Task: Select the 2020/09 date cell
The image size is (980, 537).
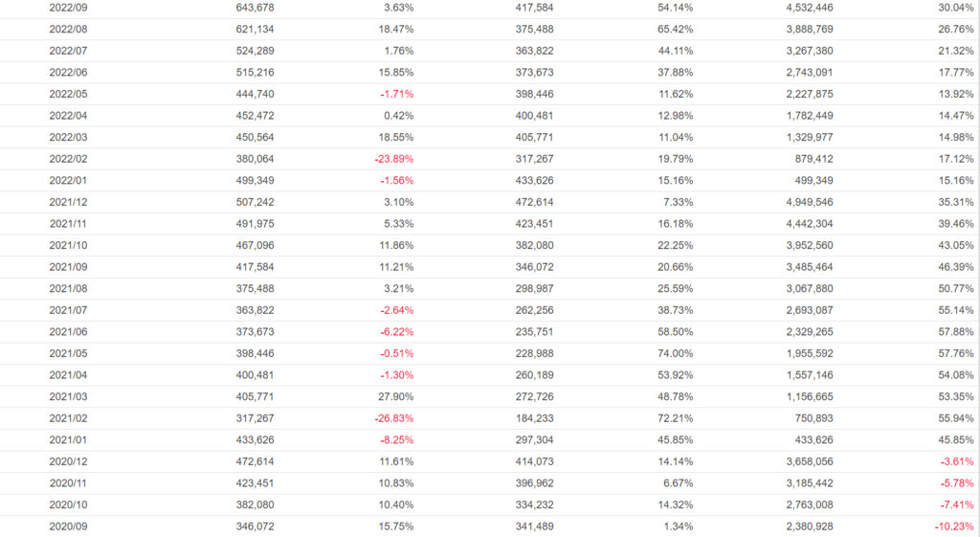Action: (x=67, y=526)
